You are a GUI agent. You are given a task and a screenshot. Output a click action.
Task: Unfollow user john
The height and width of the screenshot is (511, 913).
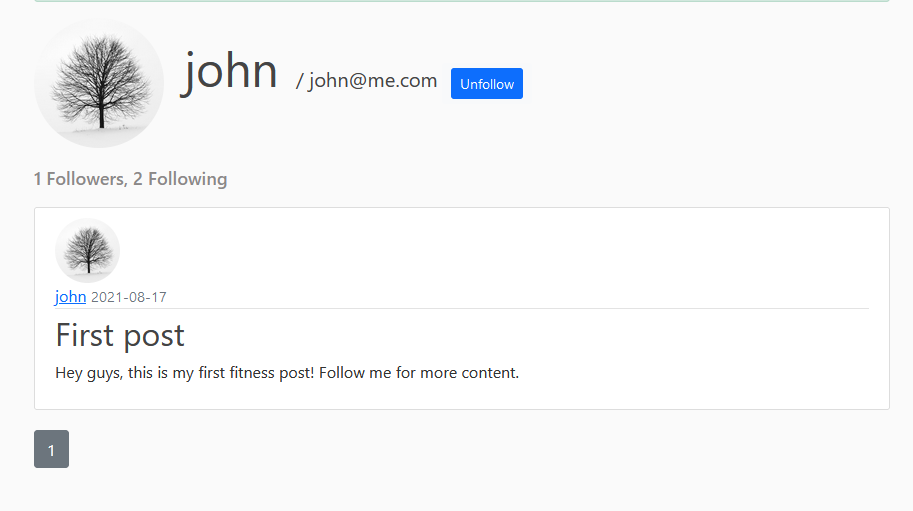click(x=487, y=84)
